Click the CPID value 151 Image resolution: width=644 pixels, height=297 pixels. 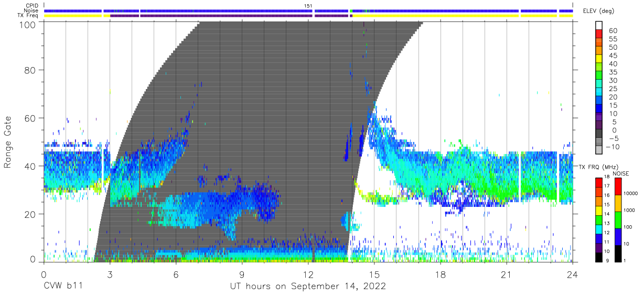[308, 6]
